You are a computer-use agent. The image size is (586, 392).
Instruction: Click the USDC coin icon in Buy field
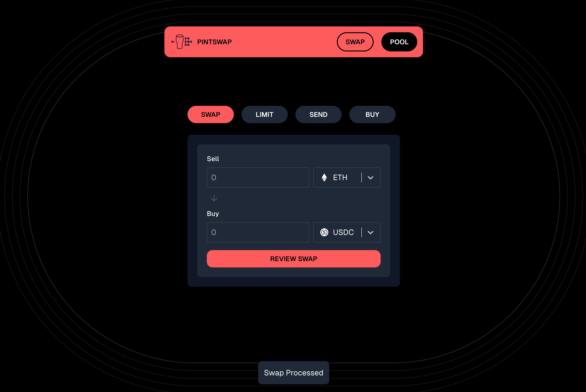(324, 232)
